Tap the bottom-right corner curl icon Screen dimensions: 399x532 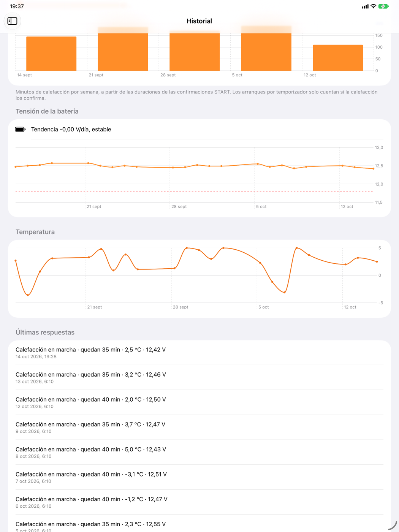pos(393,526)
